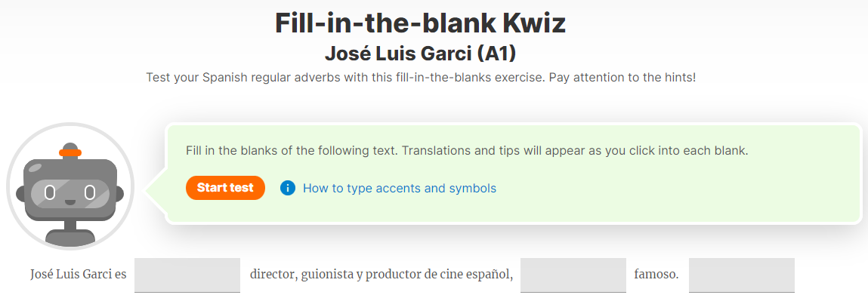Screen dimensions: 868x295
Task: Click the robot's smiling mouth
Action: click(x=70, y=201)
